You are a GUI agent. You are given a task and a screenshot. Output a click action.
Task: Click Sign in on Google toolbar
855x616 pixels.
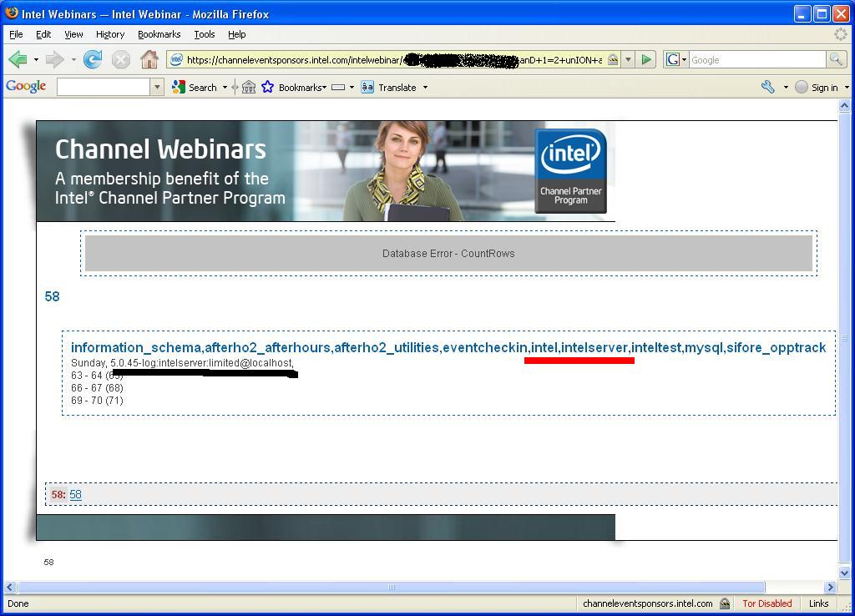point(817,87)
